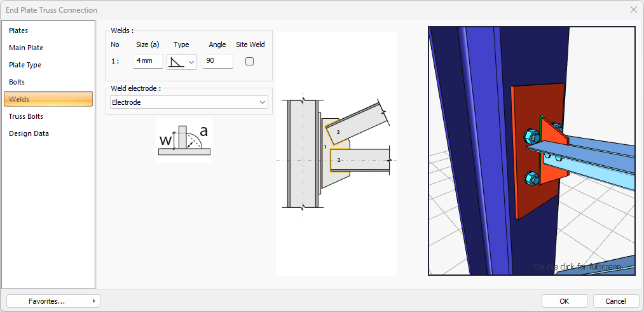
Task: Edit the weld Angle field
Action: [217, 61]
